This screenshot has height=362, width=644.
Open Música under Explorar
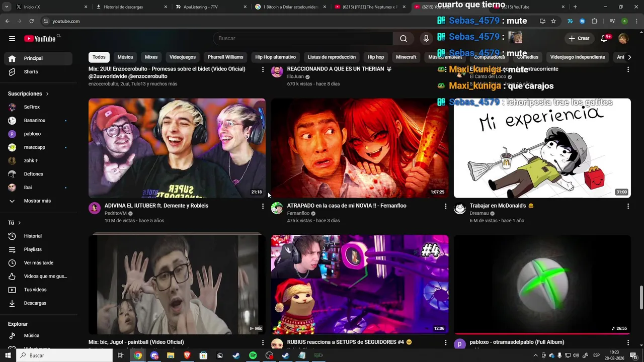39,336
